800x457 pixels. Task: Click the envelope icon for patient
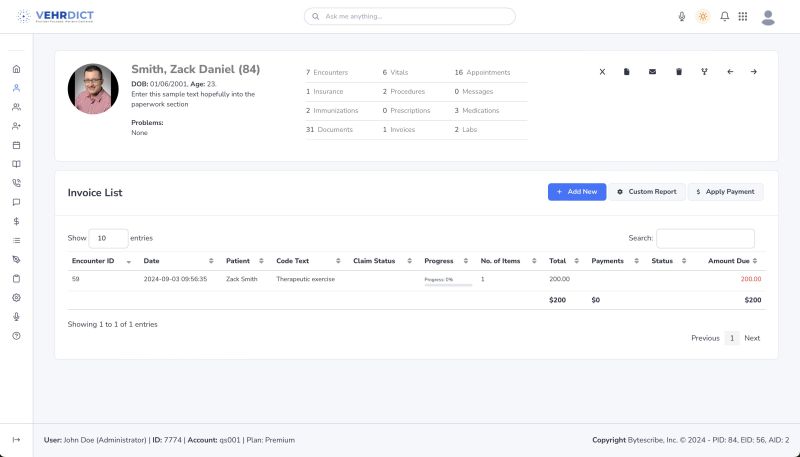(x=653, y=72)
